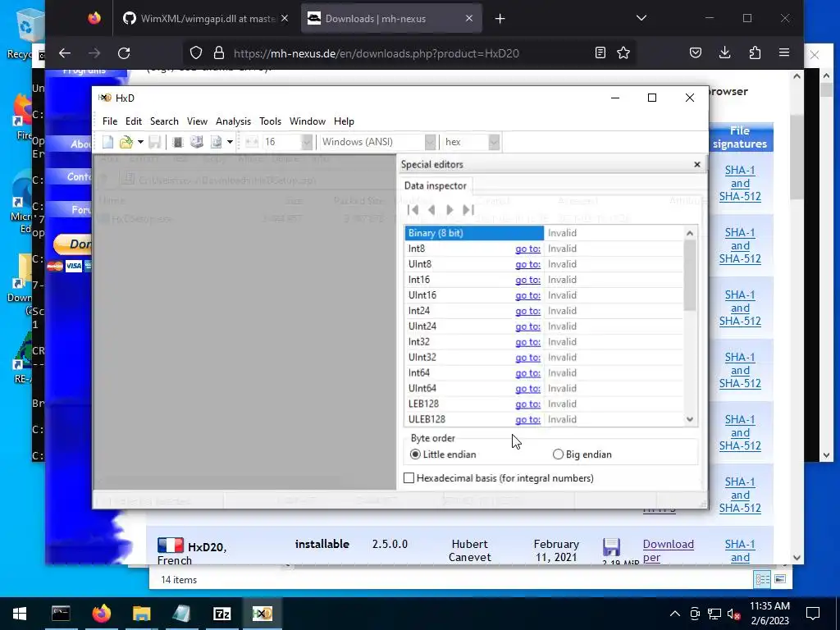Toggle the HxD auto-fit bytes-per-row icon
This screenshot has height=630, width=840.
click(x=251, y=142)
